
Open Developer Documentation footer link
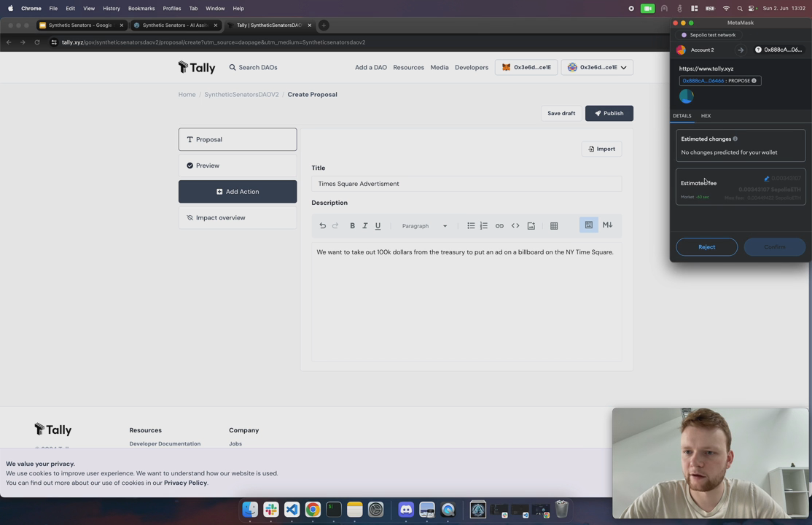165,443
